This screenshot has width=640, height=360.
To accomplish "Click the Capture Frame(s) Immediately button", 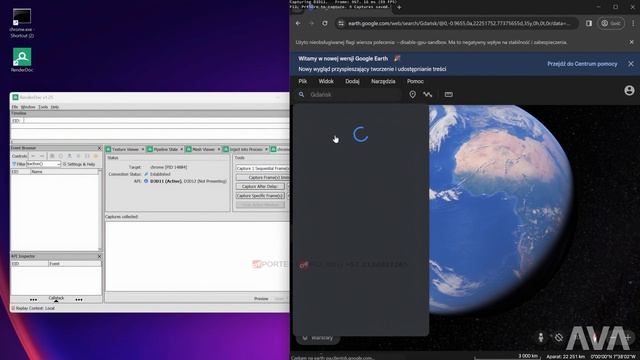I will click(263, 178).
